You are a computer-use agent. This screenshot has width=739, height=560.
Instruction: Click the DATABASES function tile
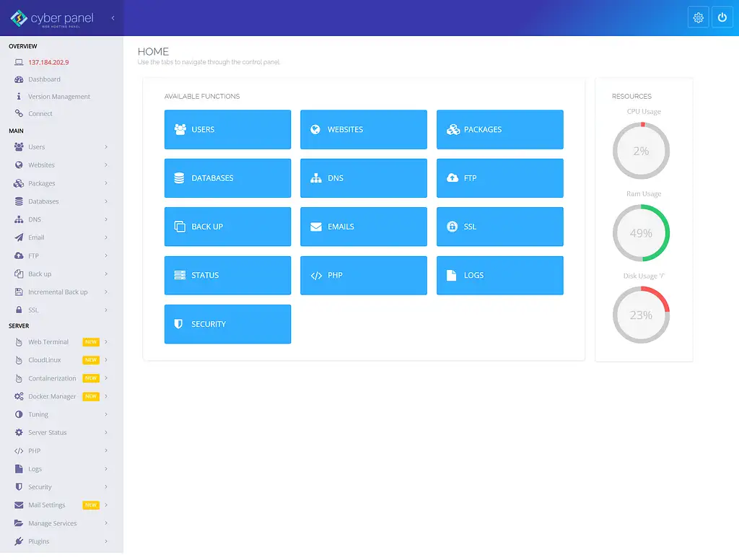227,178
